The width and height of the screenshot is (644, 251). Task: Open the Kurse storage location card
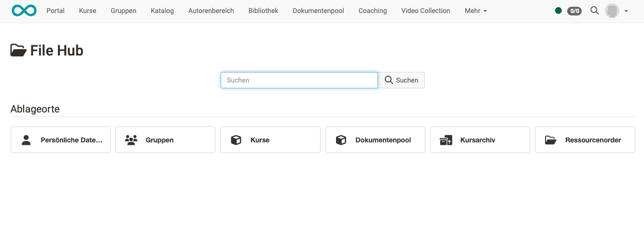(270, 140)
